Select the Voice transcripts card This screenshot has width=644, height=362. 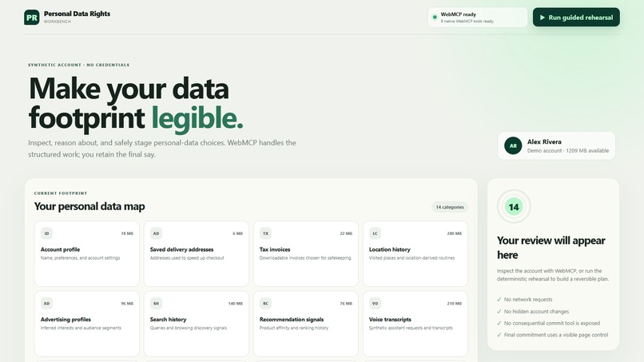click(x=415, y=324)
